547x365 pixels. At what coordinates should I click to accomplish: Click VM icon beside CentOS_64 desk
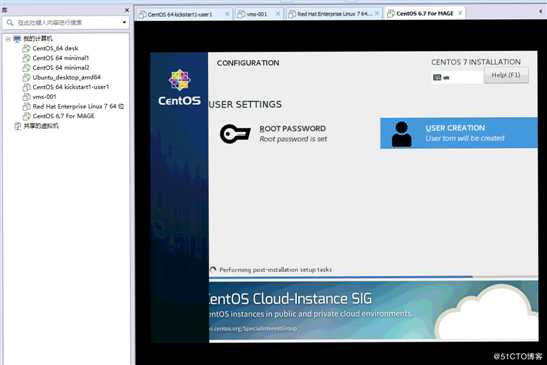[x=26, y=48]
